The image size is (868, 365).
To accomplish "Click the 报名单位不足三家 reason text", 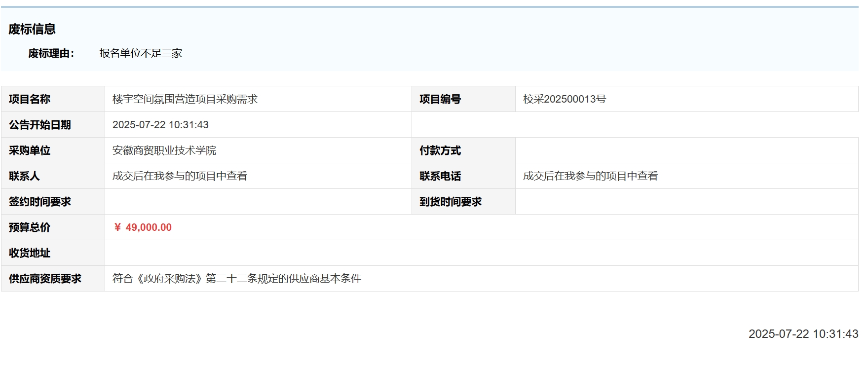I will (141, 53).
